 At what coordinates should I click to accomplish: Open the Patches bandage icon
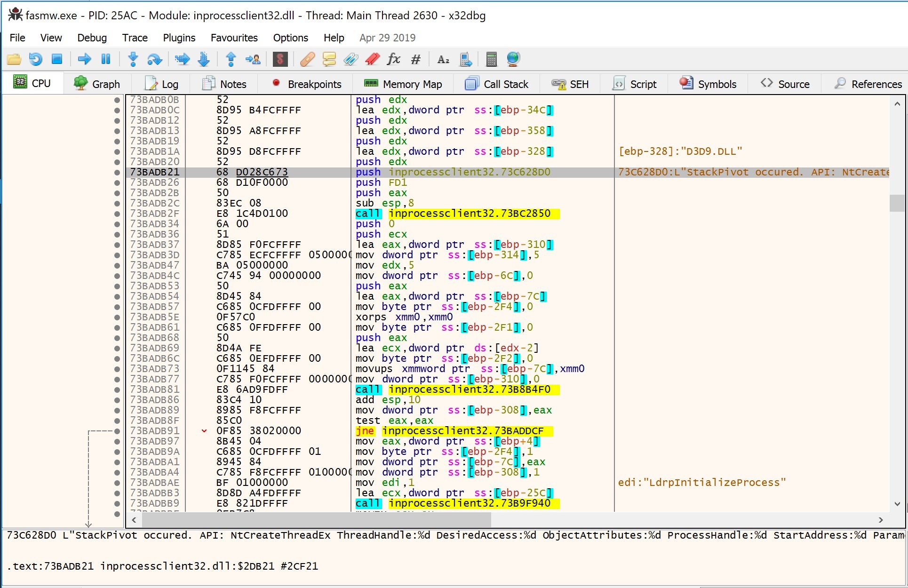[x=307, y=59]
